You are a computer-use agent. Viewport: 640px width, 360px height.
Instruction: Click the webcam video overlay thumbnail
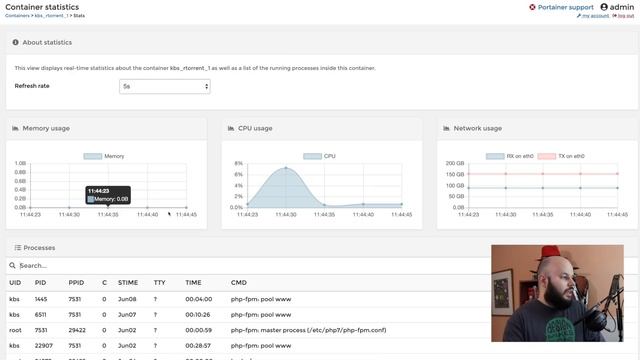click(558, 293)
